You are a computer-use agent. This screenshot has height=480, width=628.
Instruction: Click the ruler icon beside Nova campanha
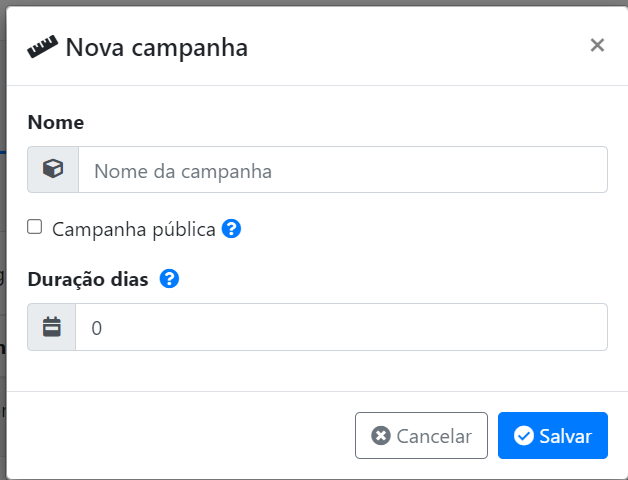pos(42,47)
